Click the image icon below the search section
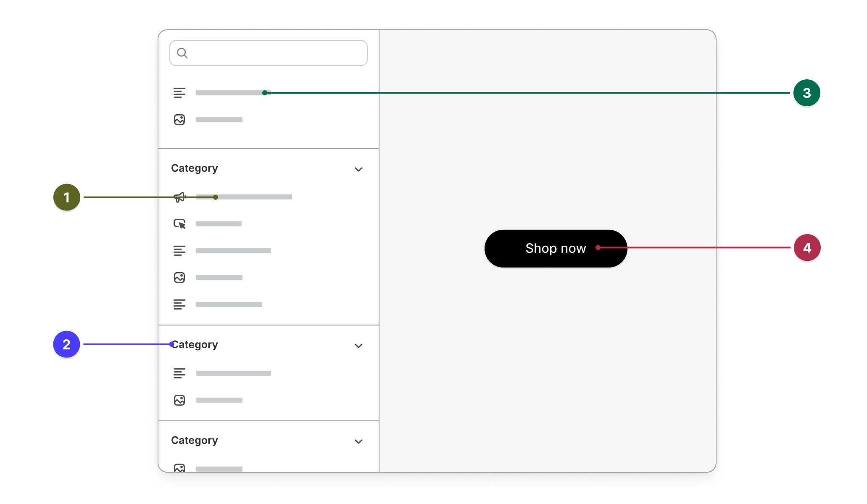 pyautogui.click(x=179, y=120)
